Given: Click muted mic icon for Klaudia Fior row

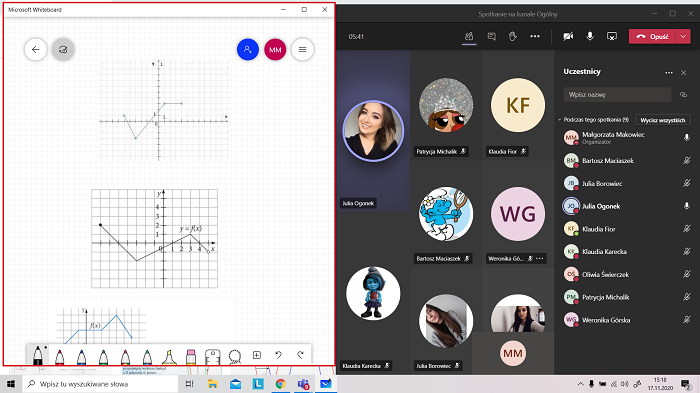Looking at the screenshot, I should point(687,229).
